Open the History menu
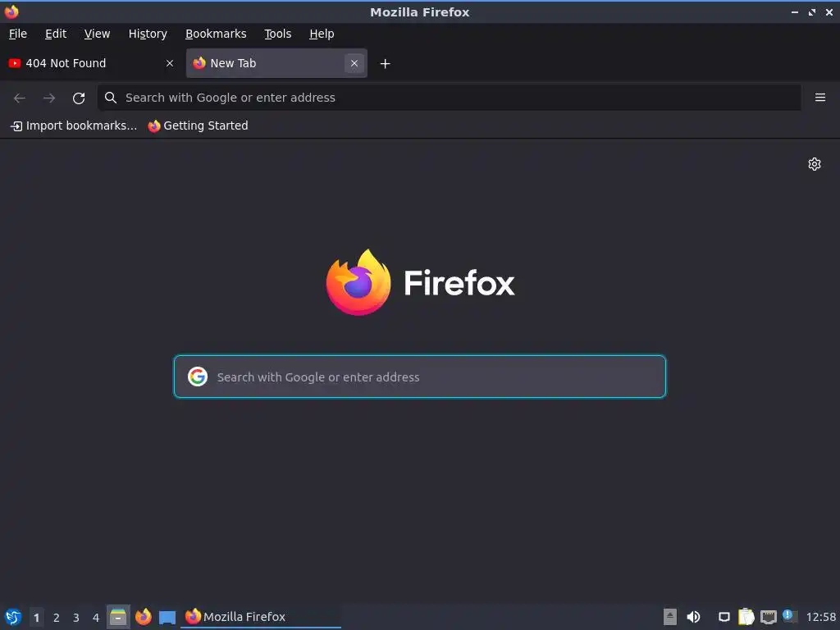The width and height of the screenshot is (840, 630). (x=148, y=34)
